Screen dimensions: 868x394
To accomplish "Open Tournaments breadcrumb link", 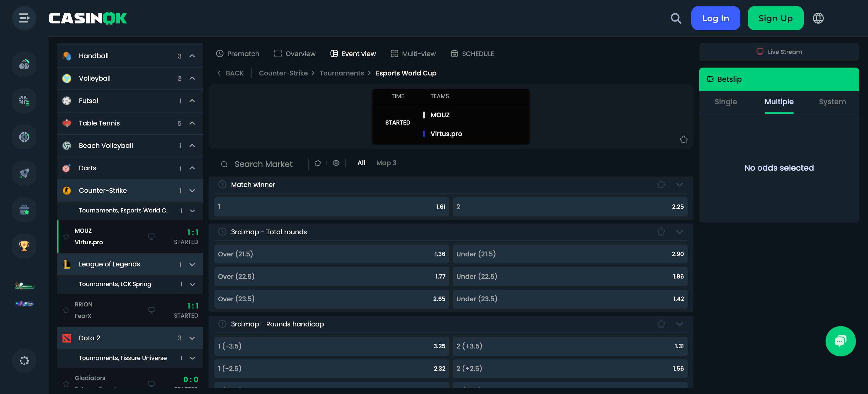I will pyautogui.click(x=342, y=73).
